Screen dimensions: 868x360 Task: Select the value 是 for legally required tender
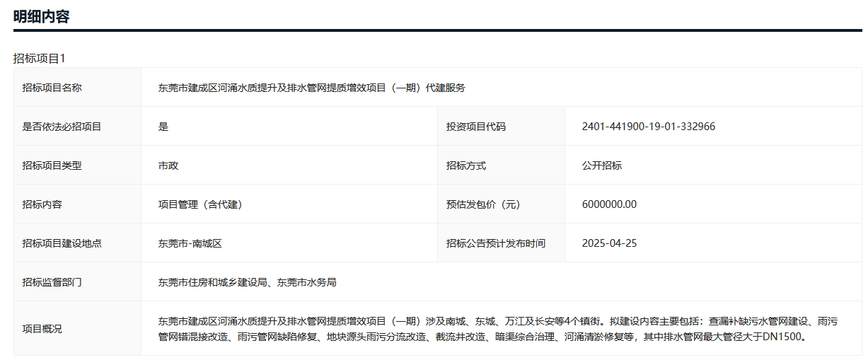[163, 127]
